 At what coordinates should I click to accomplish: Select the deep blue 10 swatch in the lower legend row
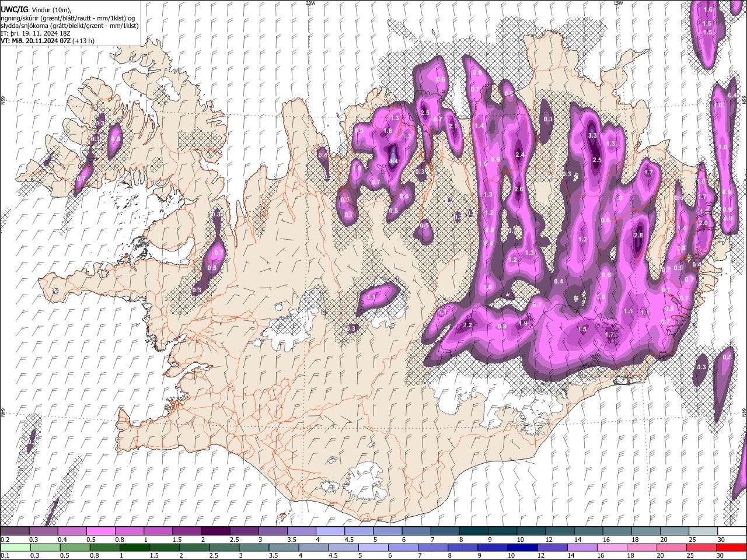click(523, 547)
